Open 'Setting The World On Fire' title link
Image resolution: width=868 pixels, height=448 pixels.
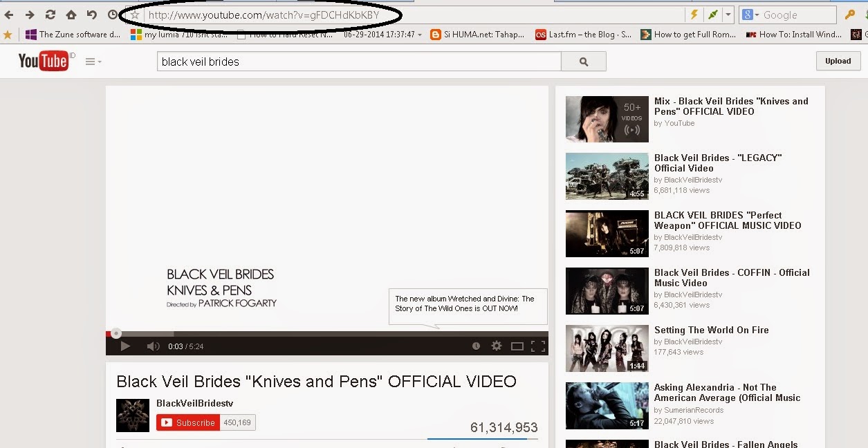tap(712, 330)
